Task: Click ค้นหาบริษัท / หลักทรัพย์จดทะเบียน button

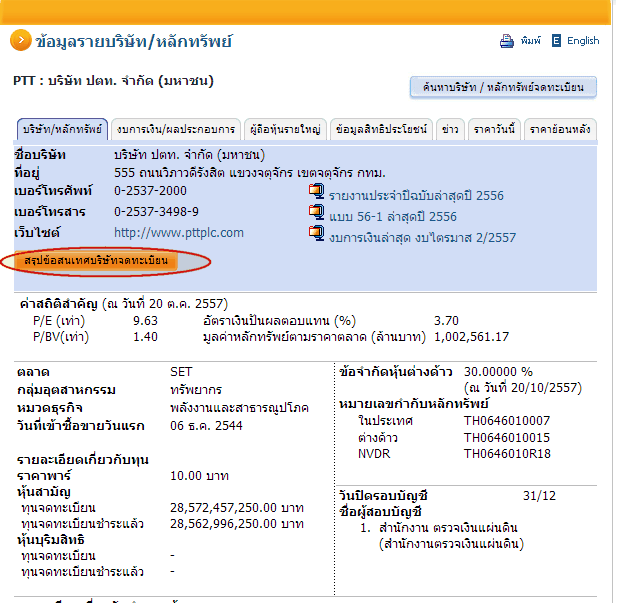Action: click(x=503, y=87)
